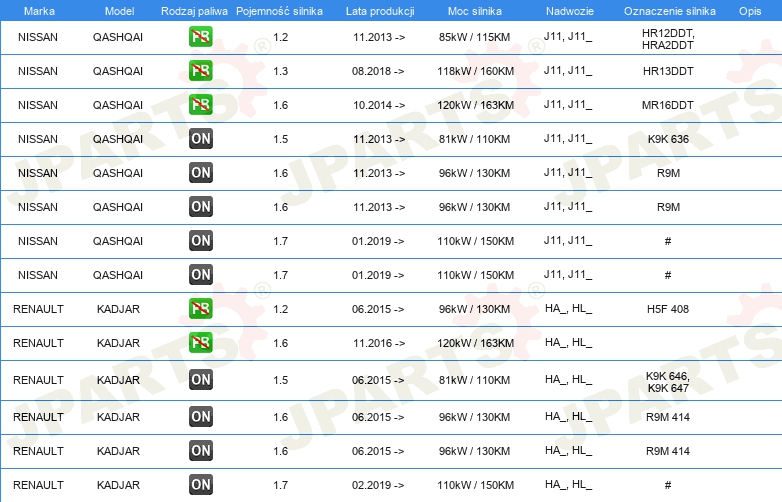782x502 pixels.
Task: Select the Model column header
Action: (x=119, y=11)
